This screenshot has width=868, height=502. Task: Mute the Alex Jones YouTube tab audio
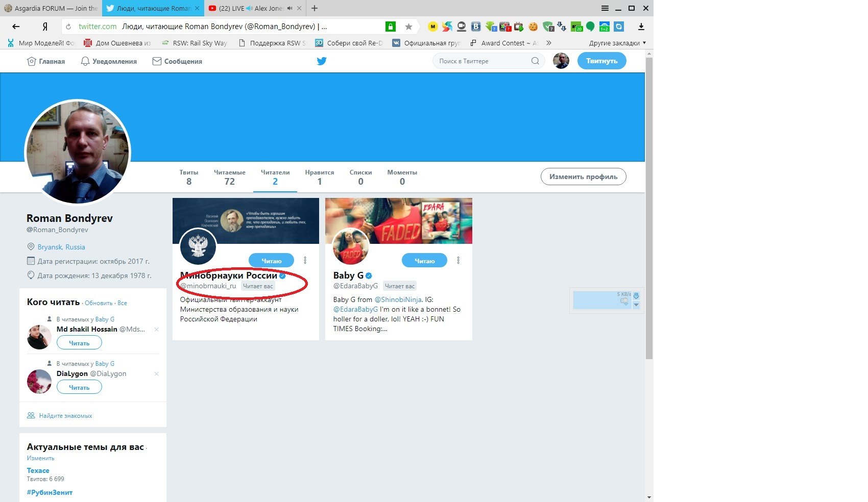[x=290, y=8]
